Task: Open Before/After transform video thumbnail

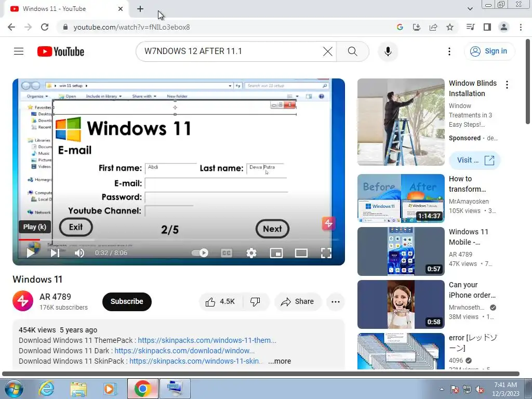Action: tap(401, 198)
